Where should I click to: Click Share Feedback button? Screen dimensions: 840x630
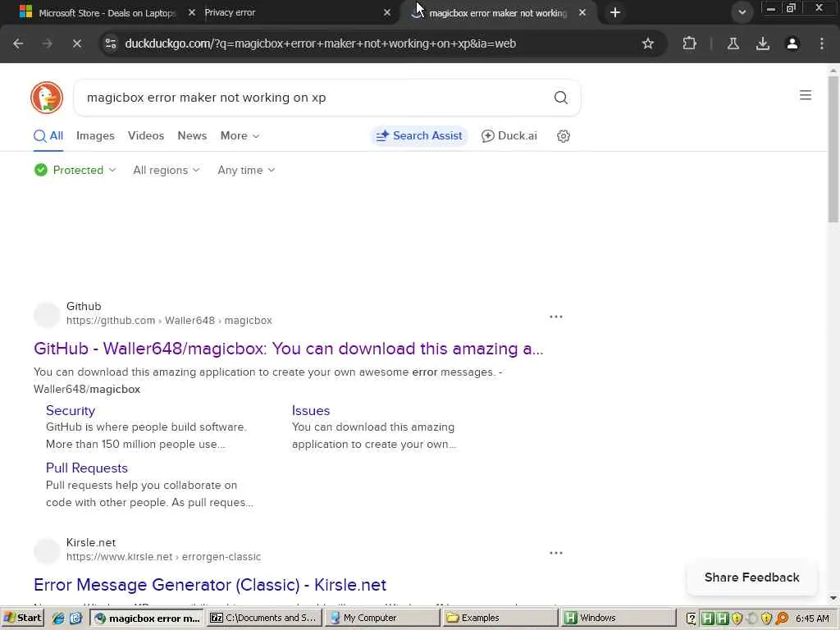point(751,577)
